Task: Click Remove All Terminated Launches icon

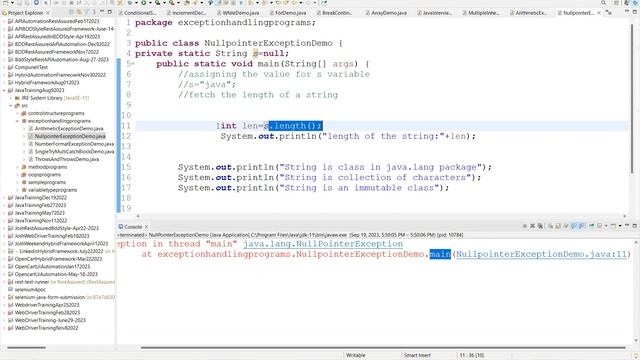Action: point(540,226)
